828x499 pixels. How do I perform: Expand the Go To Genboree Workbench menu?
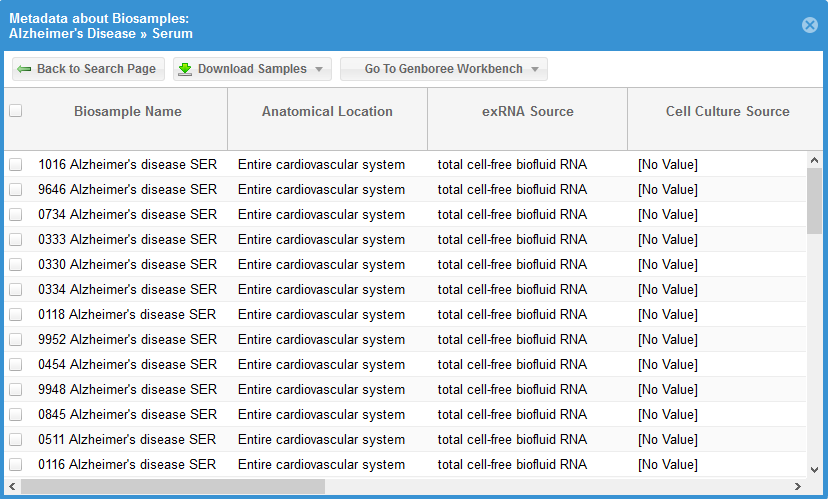pyautogui.click(x=535, y=69)
